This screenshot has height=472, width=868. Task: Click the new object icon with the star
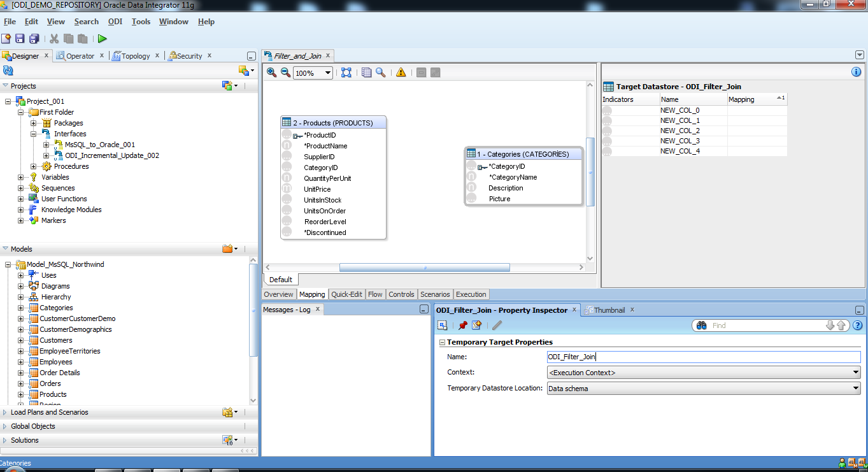tap(6, 38)
